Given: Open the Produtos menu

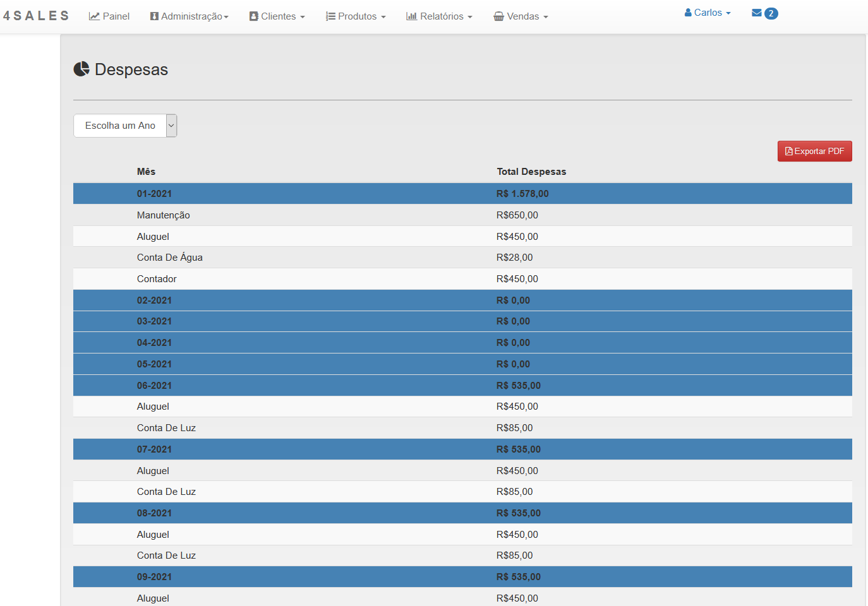Looking at the screenshot, I should click(357, 16).
